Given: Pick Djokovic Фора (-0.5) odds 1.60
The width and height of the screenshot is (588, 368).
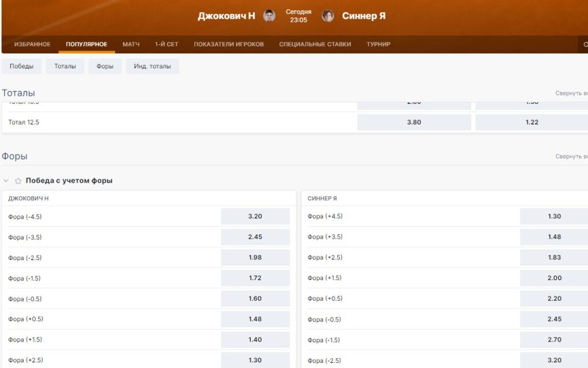Looking at the screenshot, I should coord(256,299).
